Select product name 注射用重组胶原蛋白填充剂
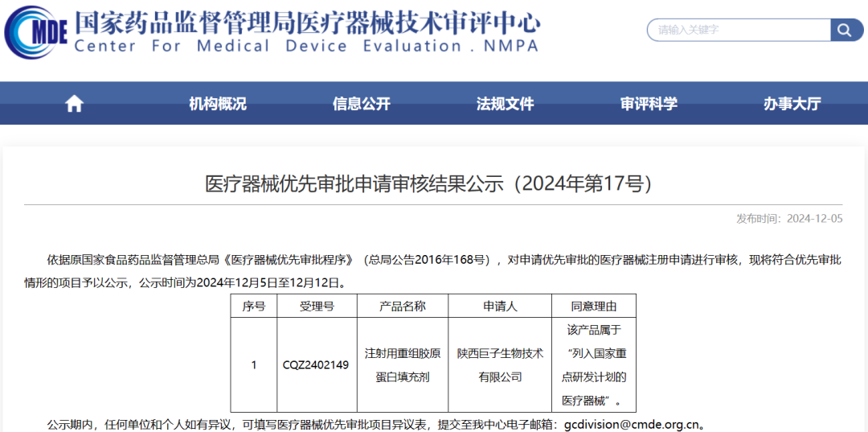This screenshot has height=432, width=868. click(403, 365)
